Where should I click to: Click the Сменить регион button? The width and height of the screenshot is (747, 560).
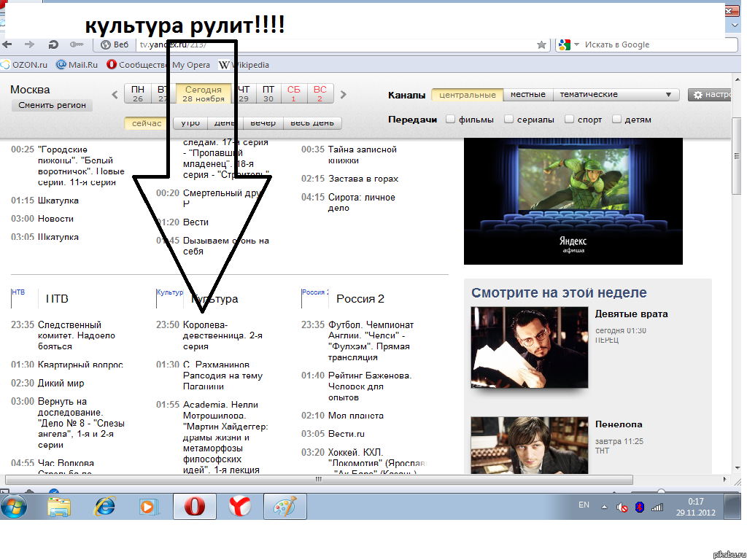pos(52,105)
